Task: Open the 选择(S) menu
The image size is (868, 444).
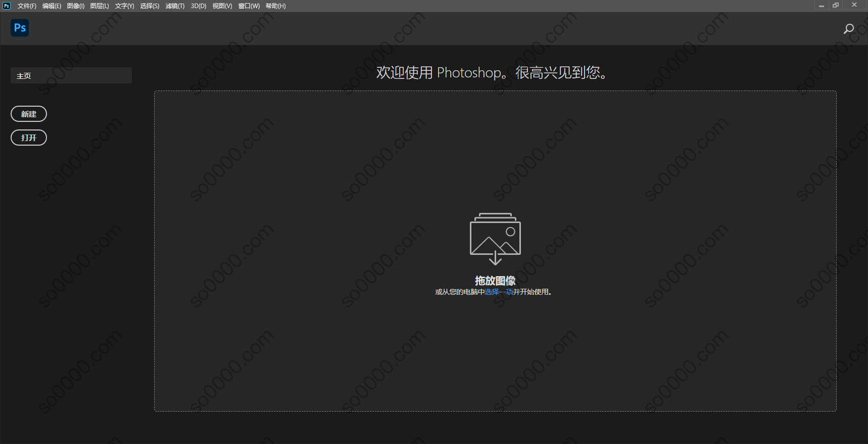Action: click(150, 6)
